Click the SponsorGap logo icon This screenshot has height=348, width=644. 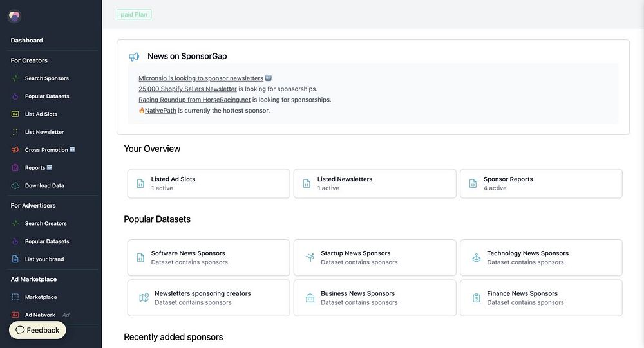click(x=14, y=17)
